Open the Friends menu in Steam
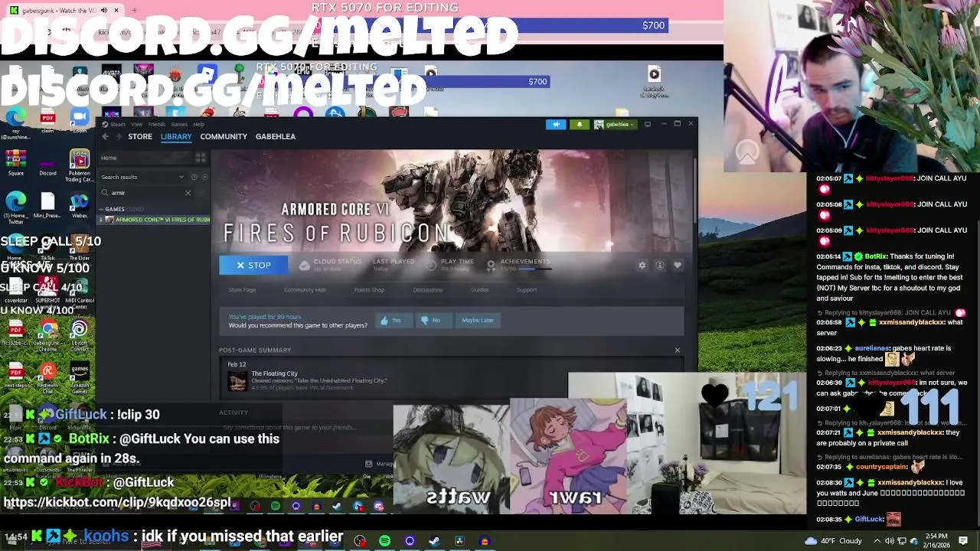 pyautogui.click(x=156, y=124)
